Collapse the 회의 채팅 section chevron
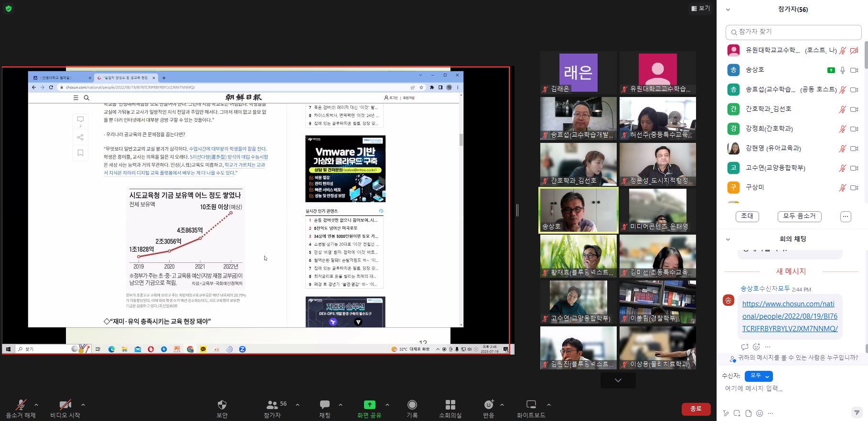 pyautogui.click(x=728, y=239)
